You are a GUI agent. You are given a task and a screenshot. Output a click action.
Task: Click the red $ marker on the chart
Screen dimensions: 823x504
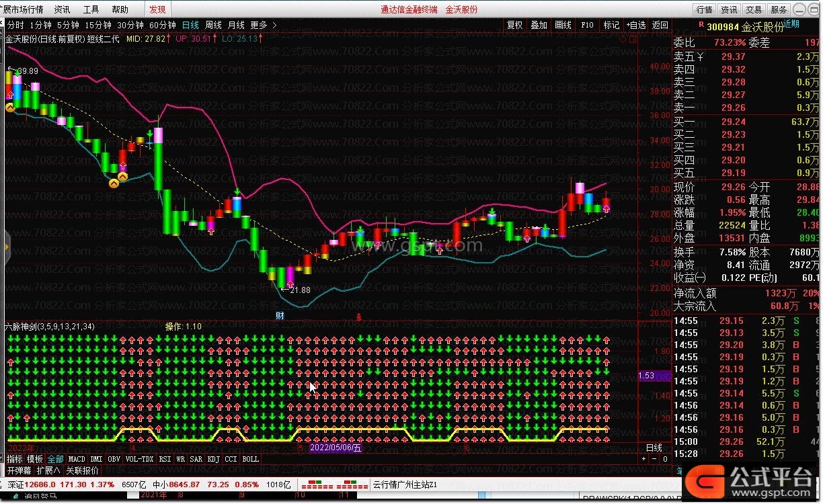point(359,317)
